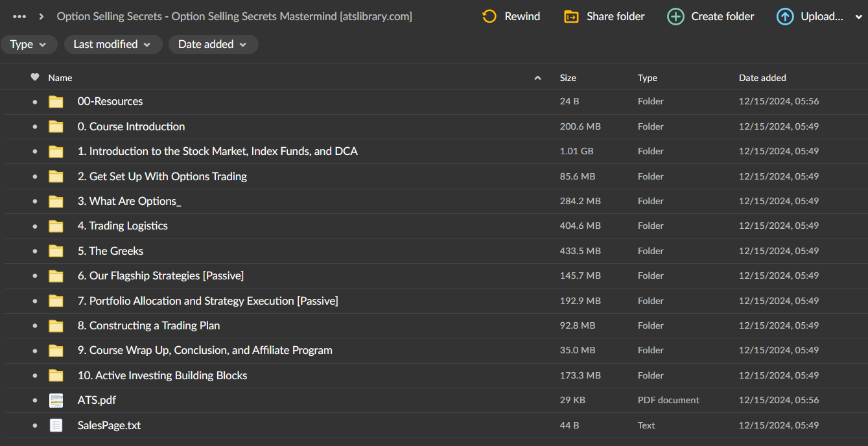The width and height of the screenshot is (868, 446).
Task: Toggle favorite dot for 00-Resources row
Action: coord(35,102)
